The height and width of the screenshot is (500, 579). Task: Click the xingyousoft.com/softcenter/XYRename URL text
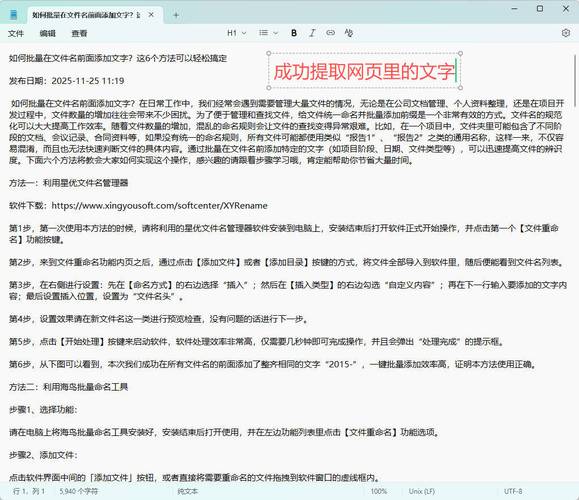[x=159, y=206]
